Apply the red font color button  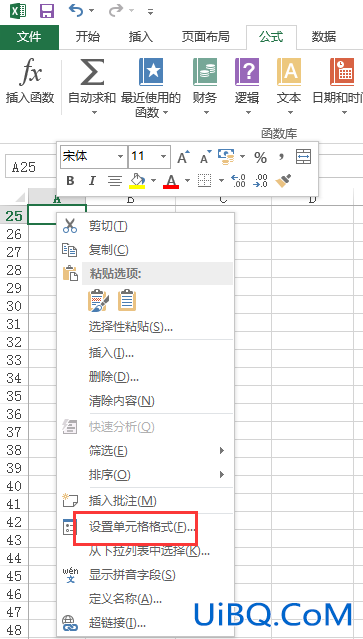click(x=171, y=181)
